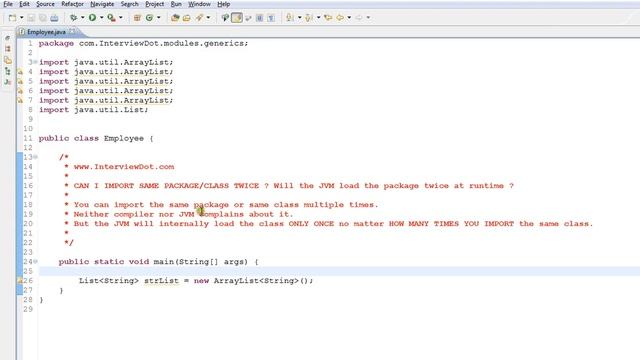Open Next Annotation dropdown arrow
Image resolution: width=640 pixels, height=360 pixels.
[299, 18]
